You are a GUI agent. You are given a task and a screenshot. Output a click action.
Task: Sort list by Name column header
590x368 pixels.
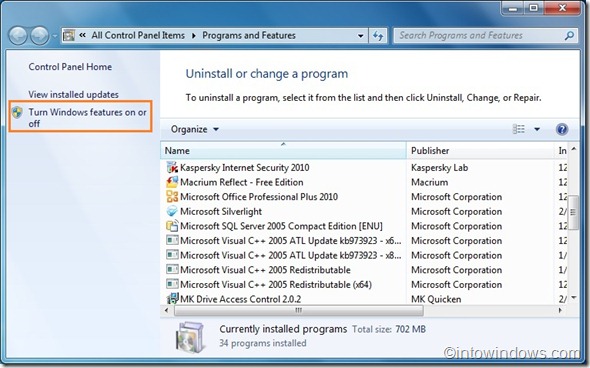[283, 151]
